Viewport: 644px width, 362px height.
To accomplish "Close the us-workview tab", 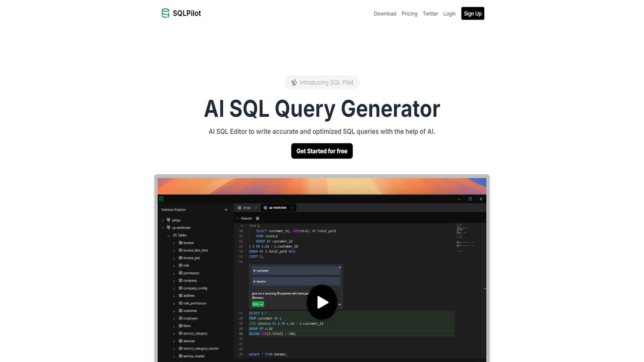I will (292, 208).
